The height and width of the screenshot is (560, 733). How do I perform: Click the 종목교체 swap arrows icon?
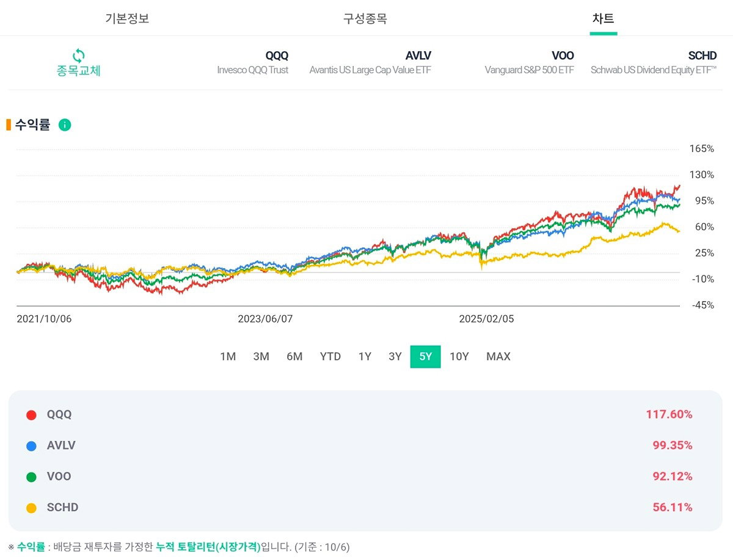[79, 55]
